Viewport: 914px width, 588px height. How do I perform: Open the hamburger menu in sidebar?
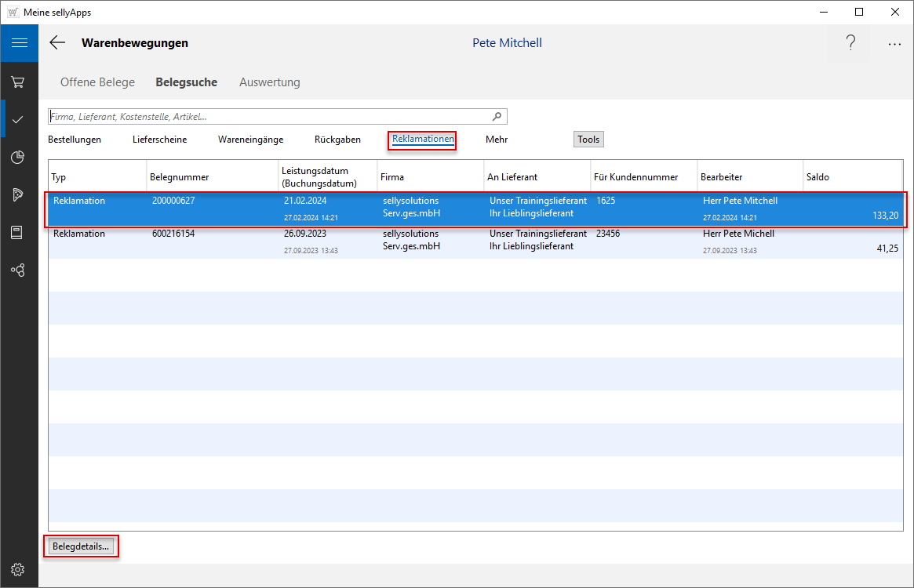[19, 43]
